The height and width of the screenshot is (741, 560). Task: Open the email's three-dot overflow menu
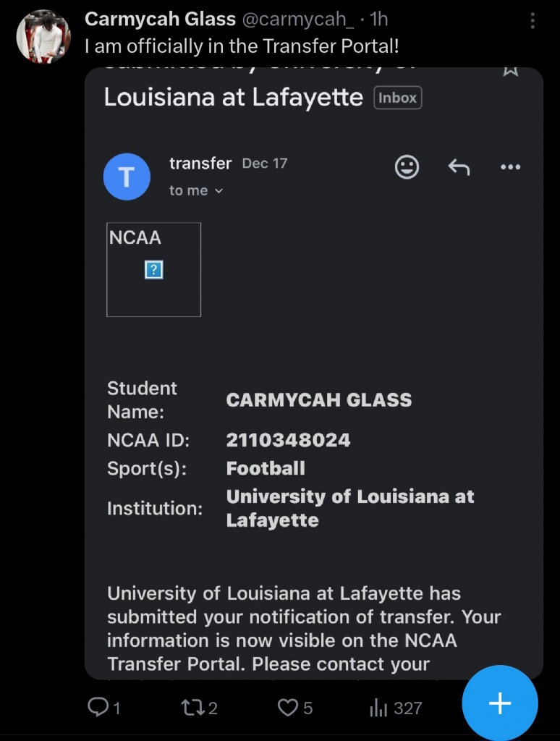tap(510, 167)
